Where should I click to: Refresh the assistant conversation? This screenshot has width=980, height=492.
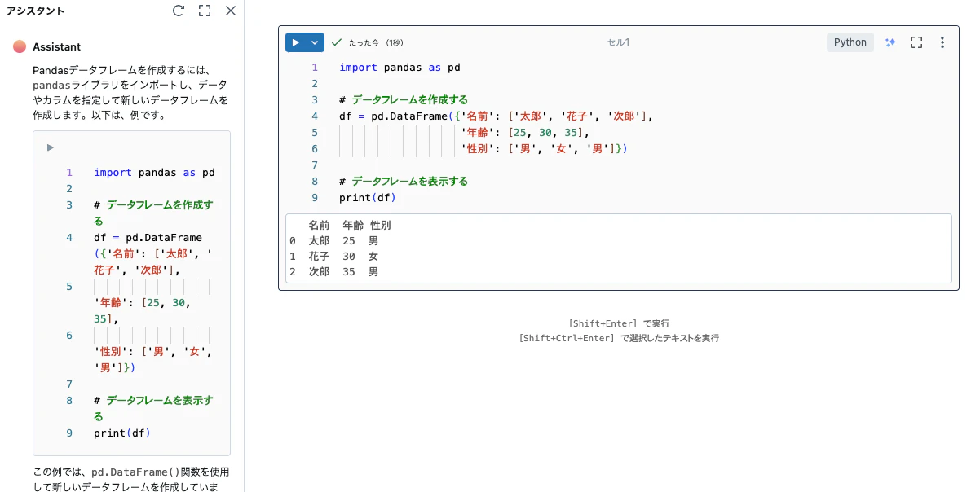tap(179, 11)
